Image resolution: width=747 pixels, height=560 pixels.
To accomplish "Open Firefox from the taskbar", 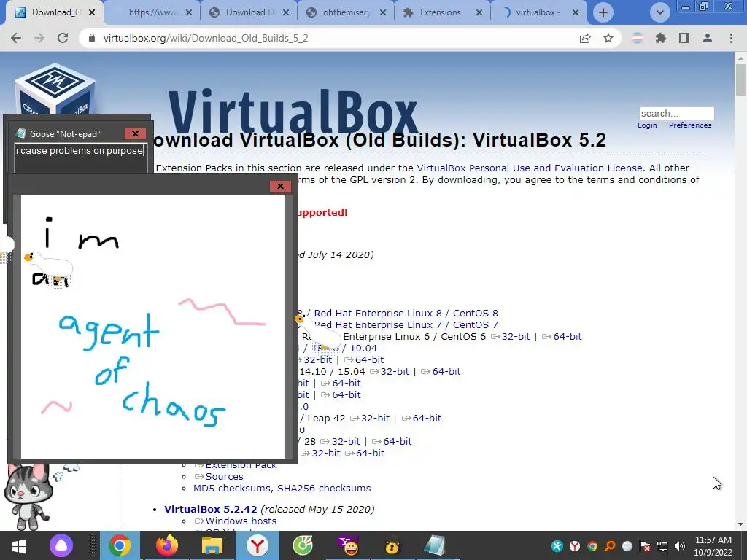I will pos(166,545).
